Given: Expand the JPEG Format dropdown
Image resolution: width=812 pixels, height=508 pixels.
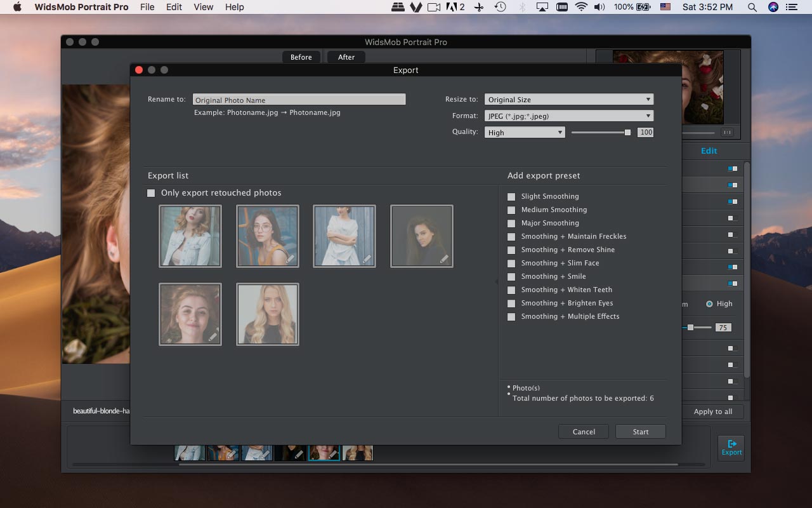Looking at the screenshot, I should click(568, 116).
